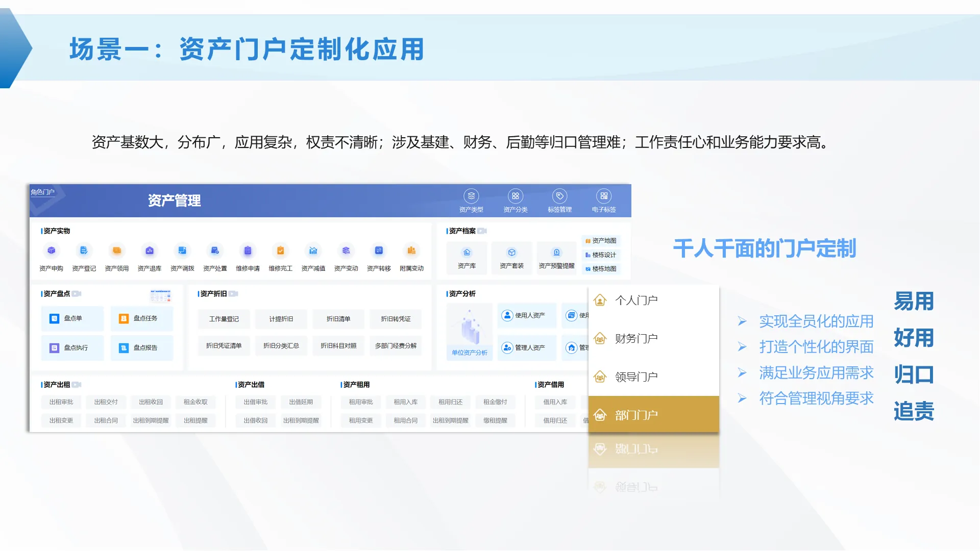Image resolution: width=980 pixels, height=551 pixels.
Task: Click the 计提折旧 button
Action: tap(281, 319)
